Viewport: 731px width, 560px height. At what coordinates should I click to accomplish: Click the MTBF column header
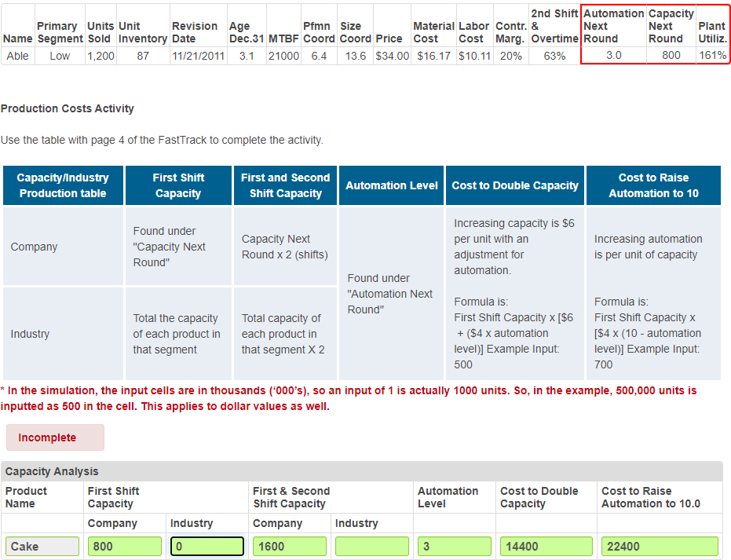(283, 39)
